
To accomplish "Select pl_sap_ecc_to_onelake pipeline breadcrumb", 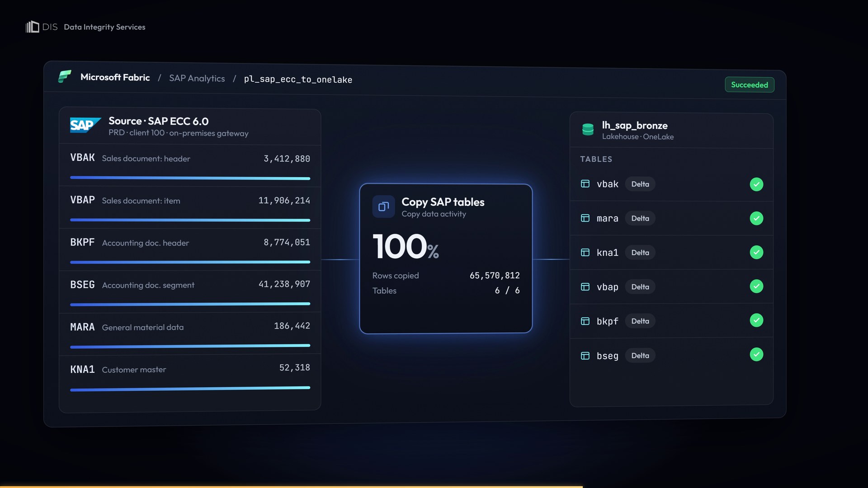I will [x=298, y=80].
